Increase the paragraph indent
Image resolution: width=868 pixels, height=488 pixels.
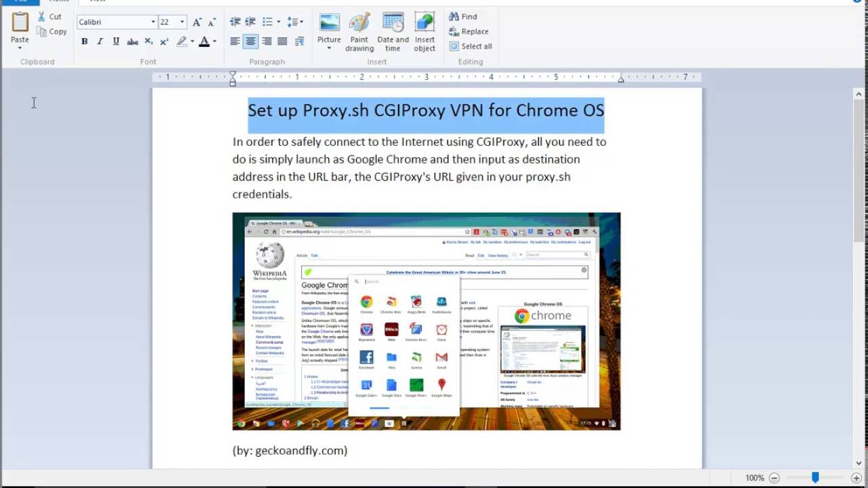[x=250, y=22]
